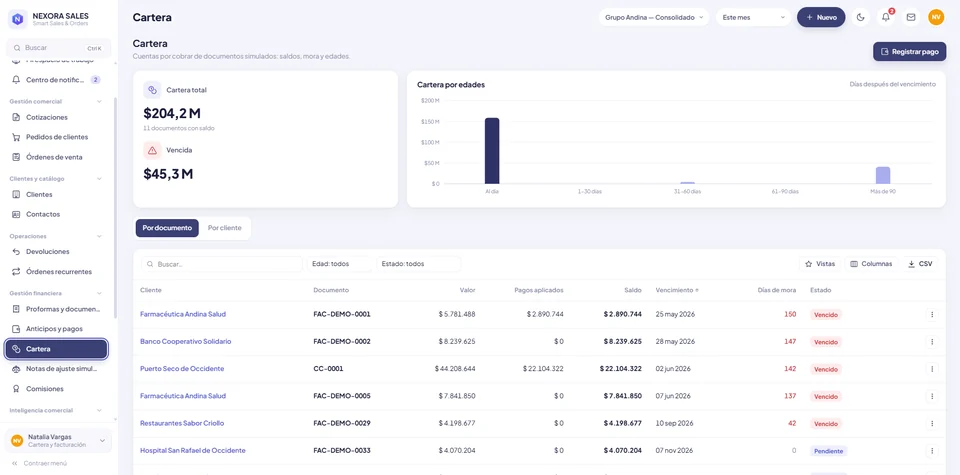Open Devoluciones from the sidebar
The height and width of the screenshot is (475, 960).
point(56,252)
